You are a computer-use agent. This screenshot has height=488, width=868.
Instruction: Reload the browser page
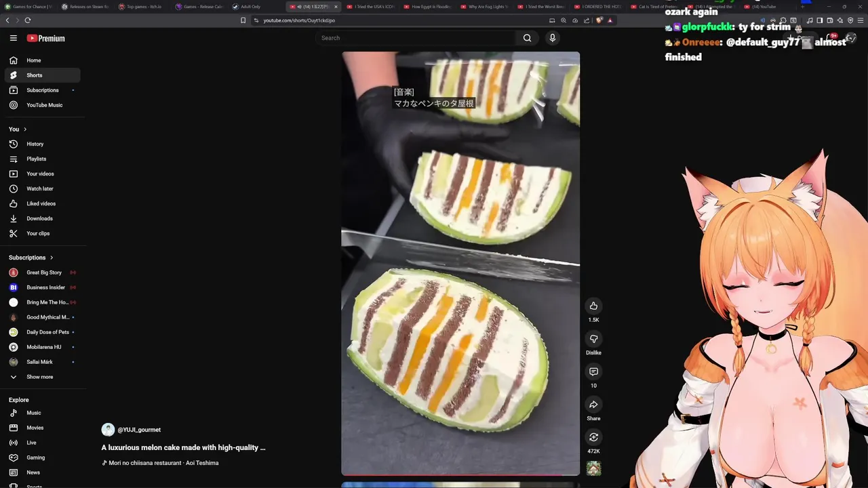pyautogui.click(x=28, y=20)
